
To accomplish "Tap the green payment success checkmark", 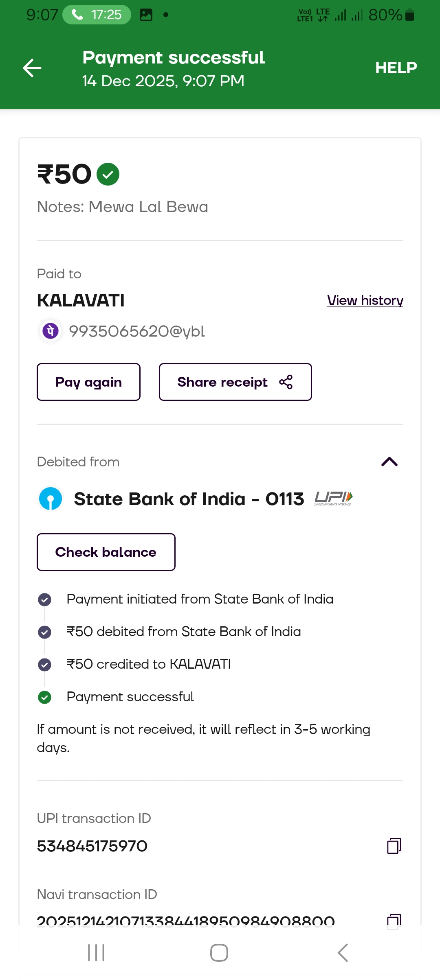I will (x=108, y=174).
